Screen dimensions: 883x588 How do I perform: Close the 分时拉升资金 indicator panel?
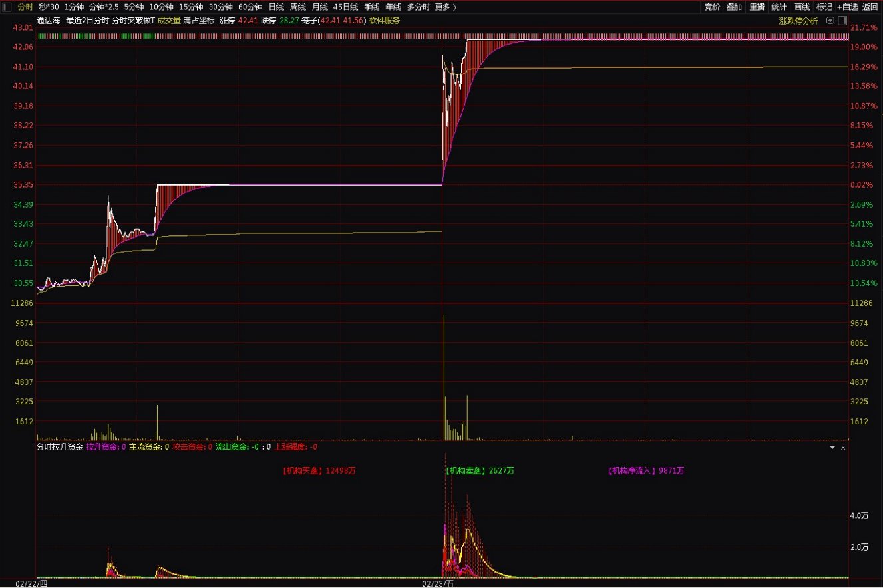[843, 448]
